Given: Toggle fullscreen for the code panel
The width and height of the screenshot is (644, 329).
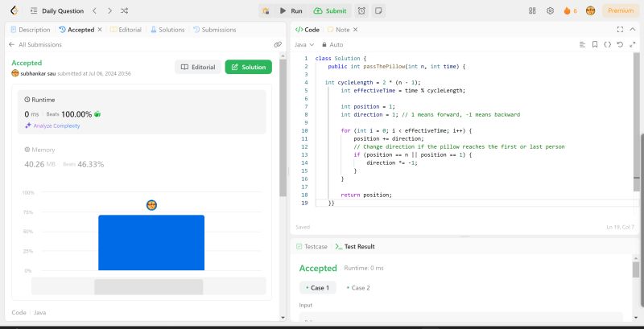Looking at the screenshot, I should (620, 30).
